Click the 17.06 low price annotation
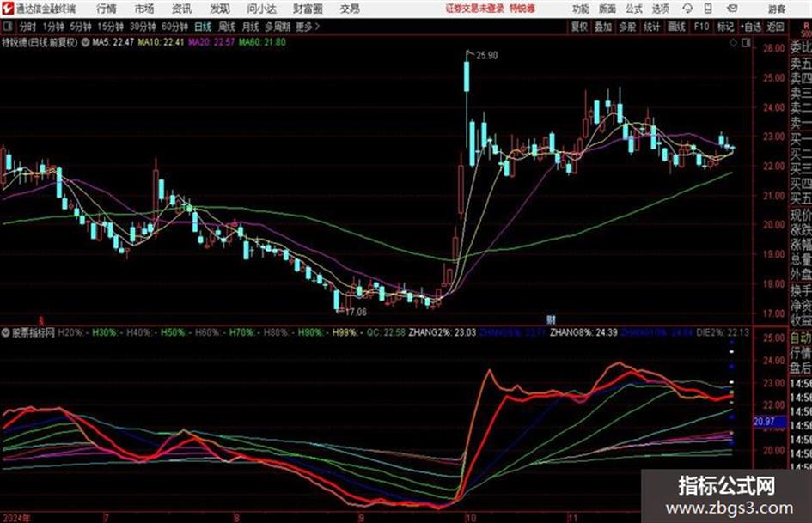This screenshot has width=812, height=523. tap(356, 313)
